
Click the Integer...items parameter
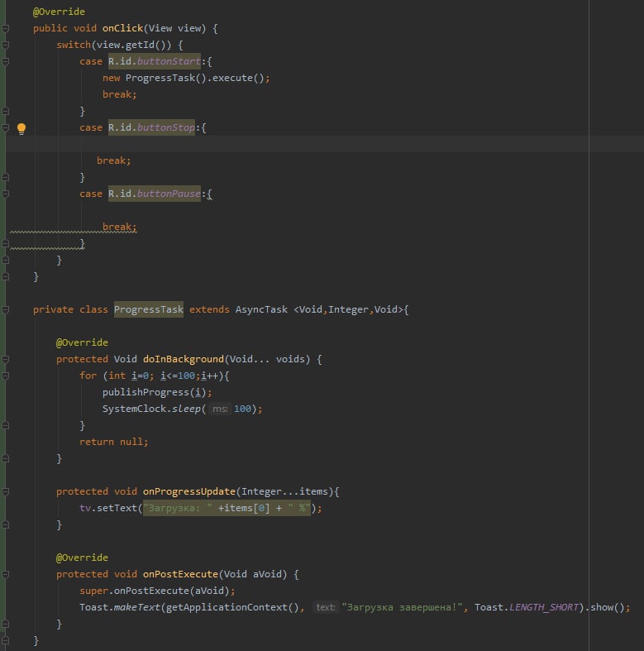tap(284, 492)
